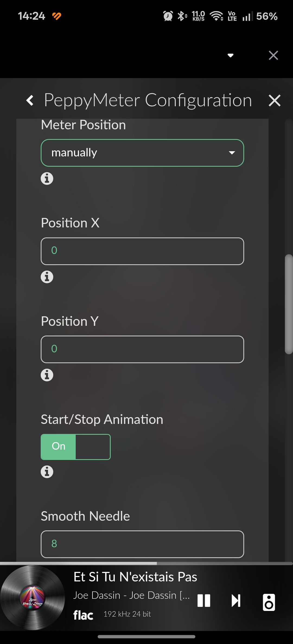The height and width of the screenshot is (644, 293).
Task: Click the Position Y input field
Action: [x=142, y=349]
